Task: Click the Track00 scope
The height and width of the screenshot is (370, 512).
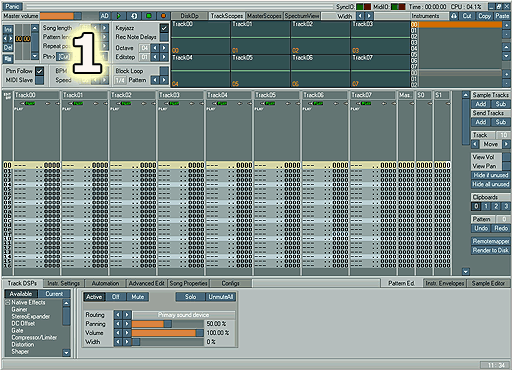Action: point(200,37)
